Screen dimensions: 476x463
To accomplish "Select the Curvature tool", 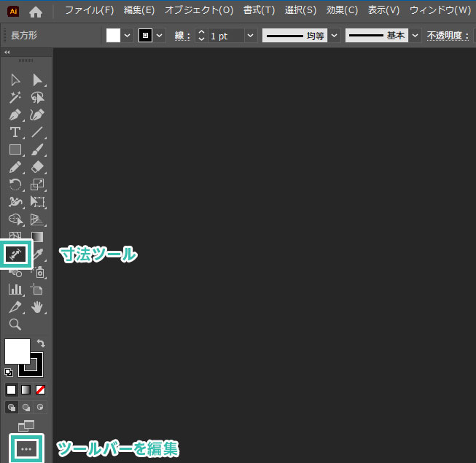I will (x=37, y=114).
